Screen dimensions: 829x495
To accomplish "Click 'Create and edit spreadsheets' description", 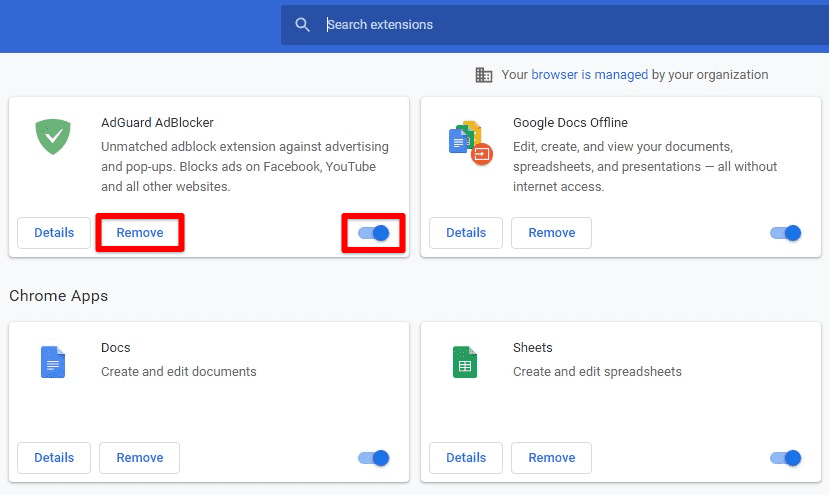I will pos(597,372).
